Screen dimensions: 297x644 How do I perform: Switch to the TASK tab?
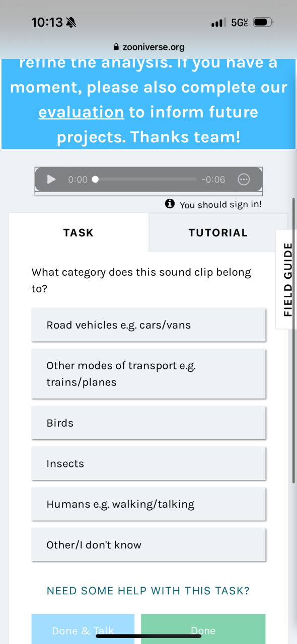(x=79, y=232)
